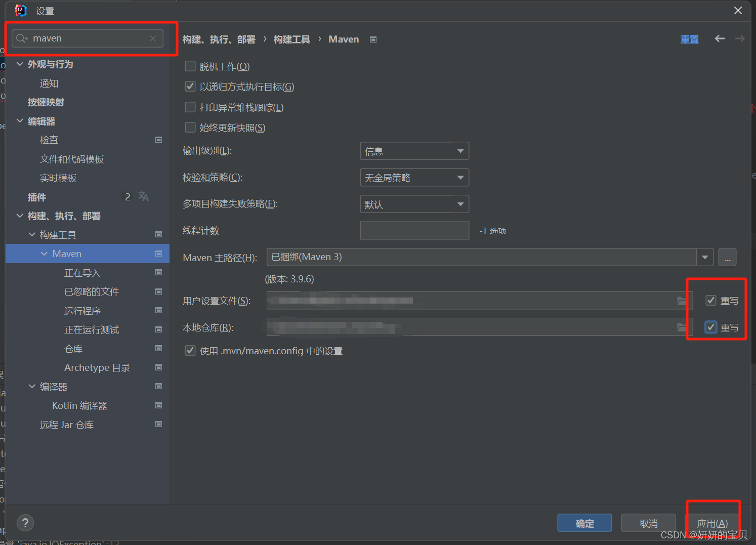The image size is (756, 545).
Task: Open the 输出级别 dropdown showing 信息
Action: (414, 151)
